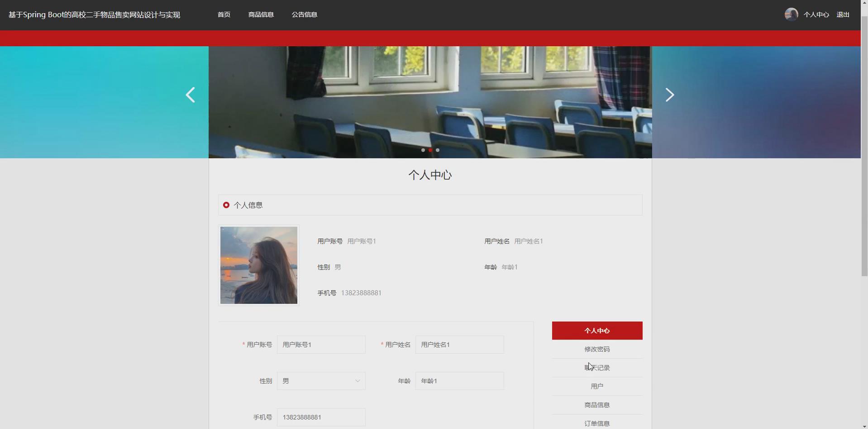
Task: Click the profile photo thumbnail
Action: (258, 265)
